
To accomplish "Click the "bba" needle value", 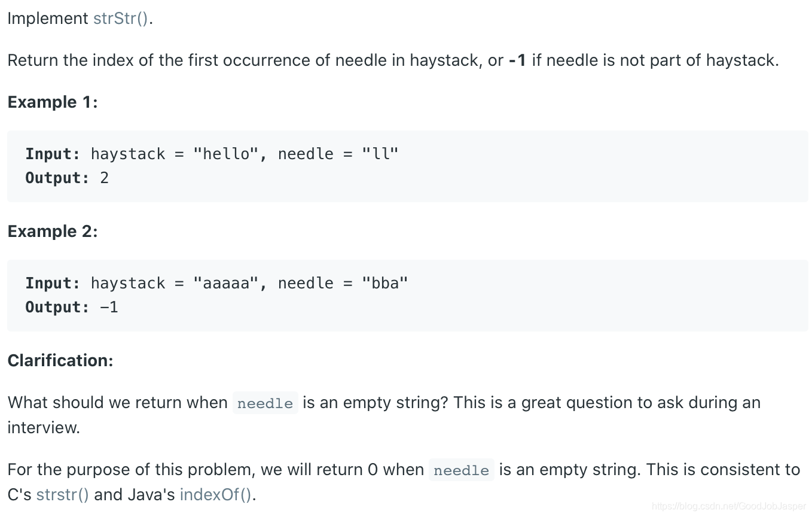I will pyautogui.click(x=385, y=284).
